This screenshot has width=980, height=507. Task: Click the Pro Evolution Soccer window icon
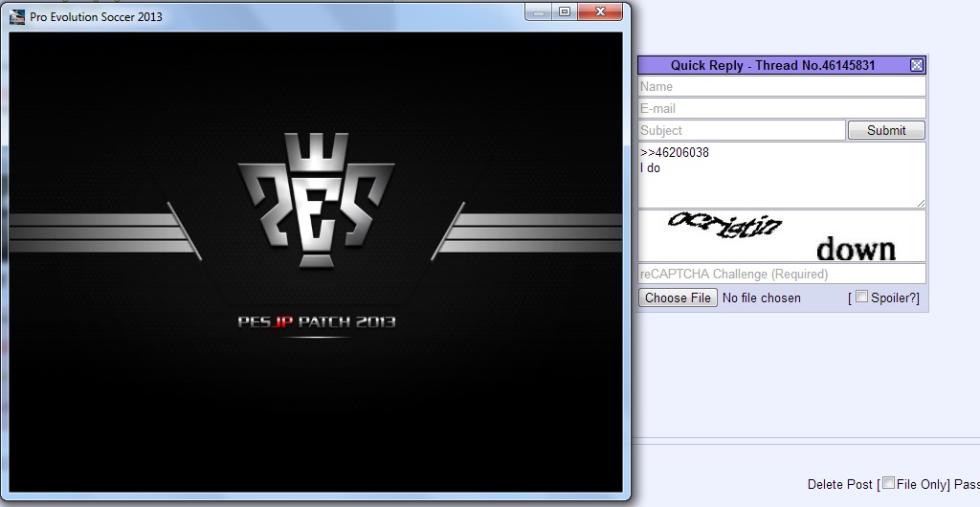pyautogui.click(x=17, y=17)
